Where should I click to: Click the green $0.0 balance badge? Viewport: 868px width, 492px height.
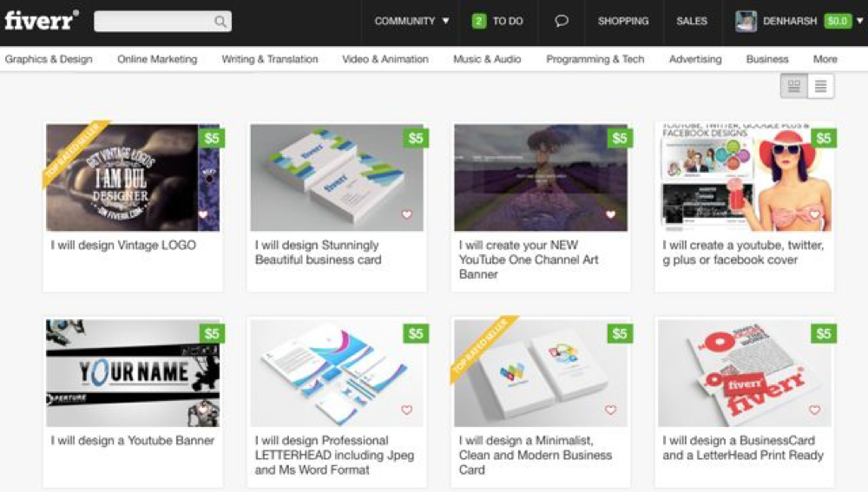coord(838,21)
